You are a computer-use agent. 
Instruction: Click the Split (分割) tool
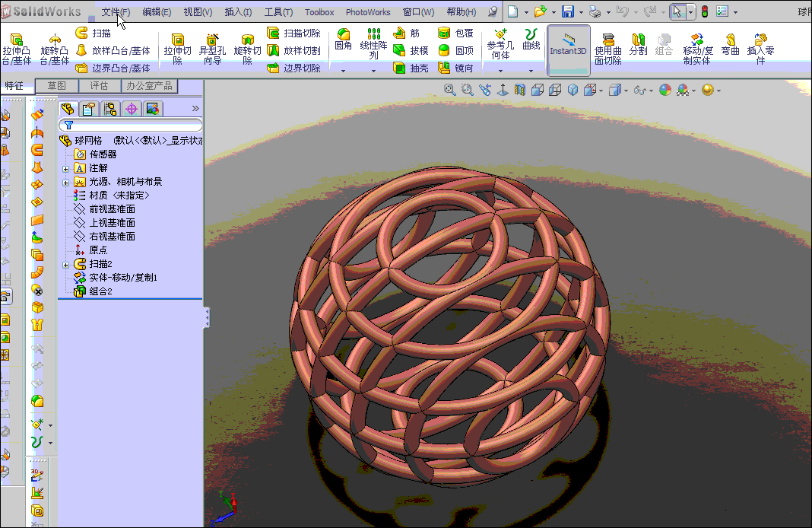pos(638,45)
